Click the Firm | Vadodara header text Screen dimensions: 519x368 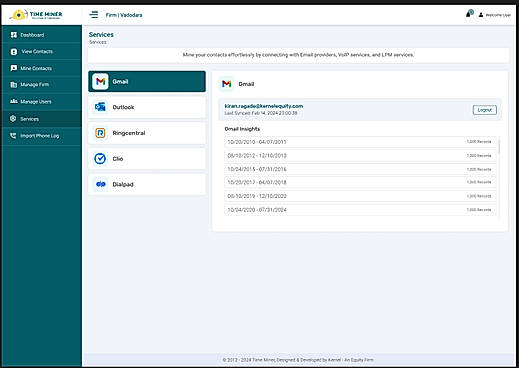[x=124, y=15]
